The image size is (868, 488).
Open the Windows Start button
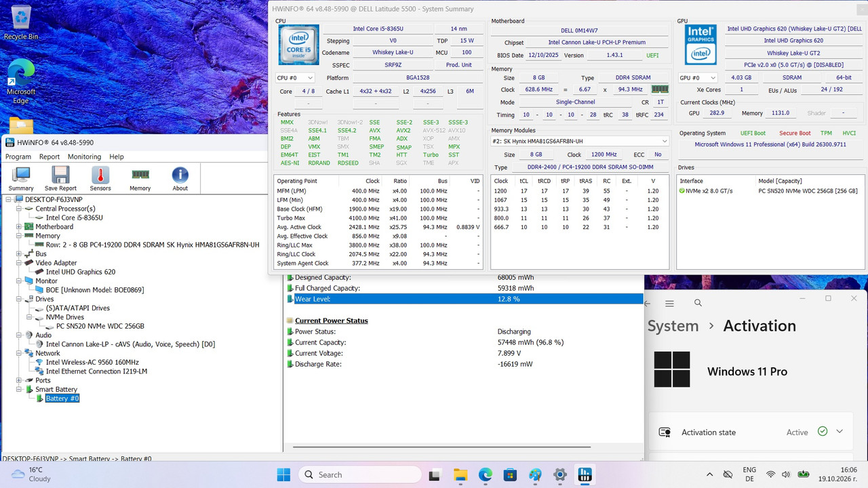(283, 475)
